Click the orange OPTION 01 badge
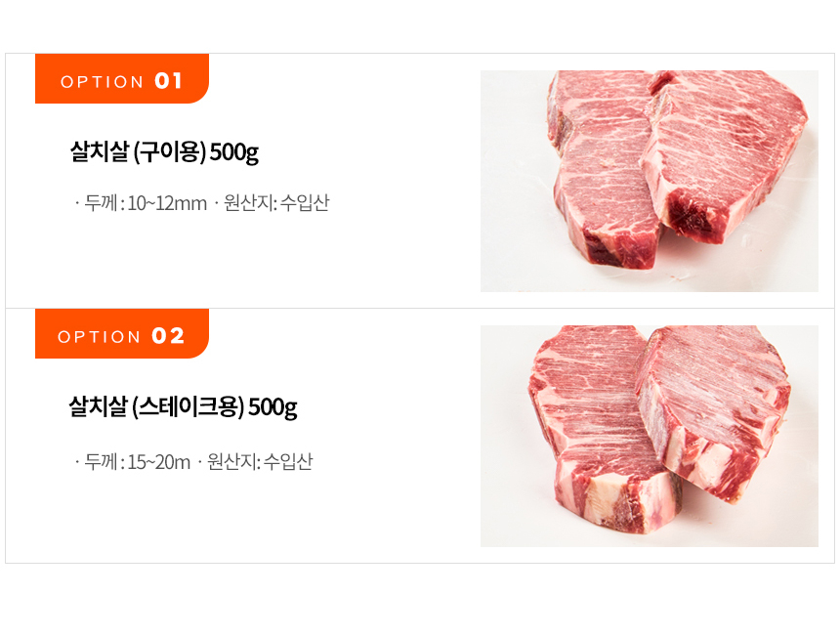This screenshot has width=840, height=637. point(121,80)
